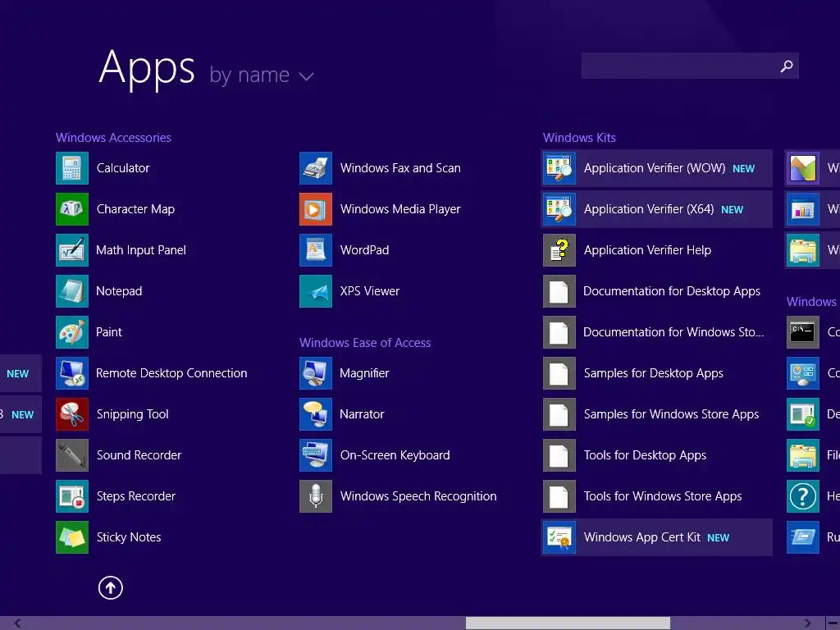Viewport: 840px width, 630px height.
Task: Open the Snipping Tool scissors icon
Action: pos(72,414)
